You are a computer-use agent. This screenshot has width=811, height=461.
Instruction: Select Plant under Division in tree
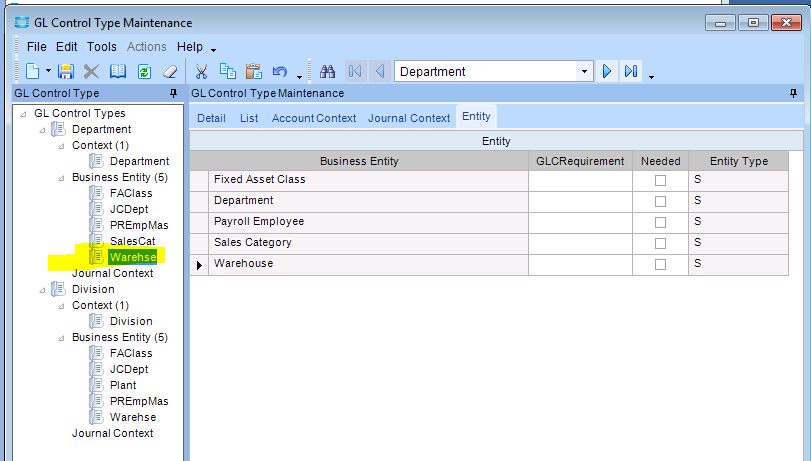[x=123, y=385]
